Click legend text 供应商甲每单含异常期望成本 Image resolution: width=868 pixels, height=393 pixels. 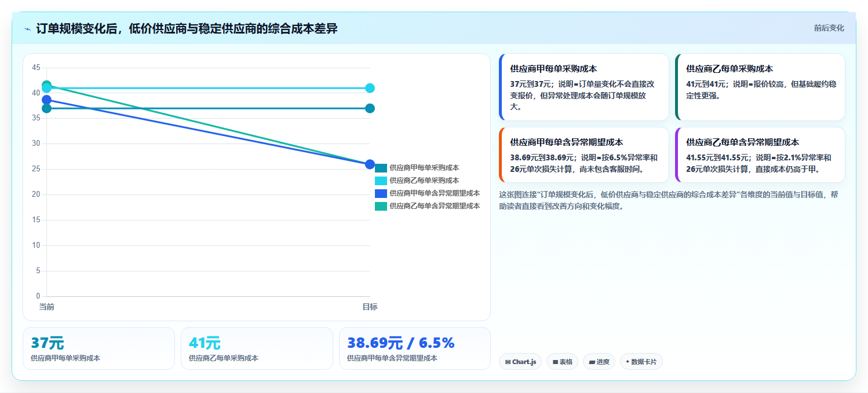(x=435, y=193)
